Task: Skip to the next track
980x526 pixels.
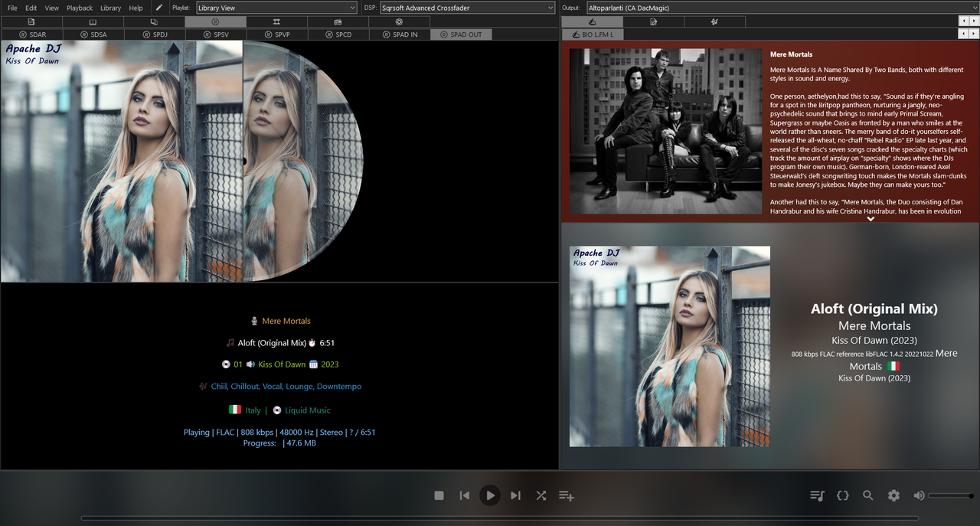Action: [515, 495]
